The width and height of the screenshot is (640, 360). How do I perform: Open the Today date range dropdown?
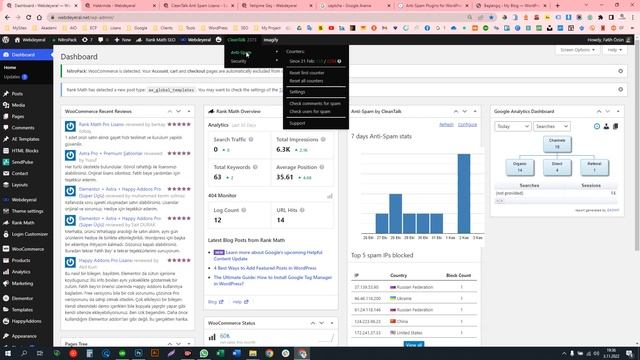(512, 126)
